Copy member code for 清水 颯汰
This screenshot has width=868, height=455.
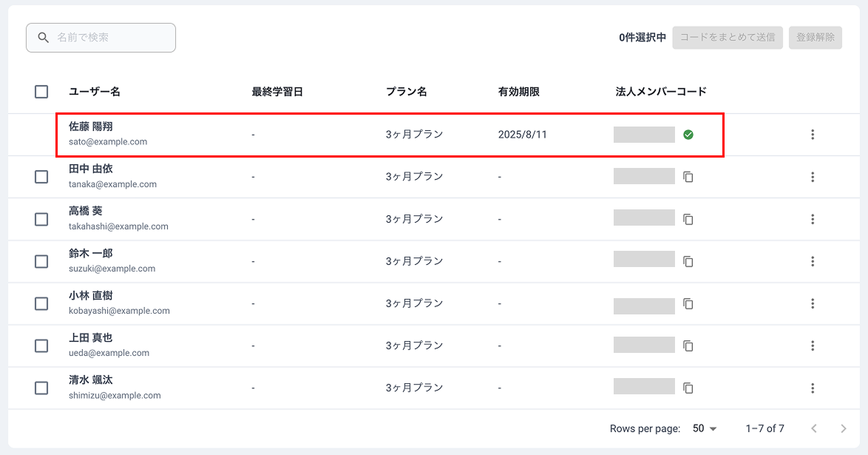(688, 388)
